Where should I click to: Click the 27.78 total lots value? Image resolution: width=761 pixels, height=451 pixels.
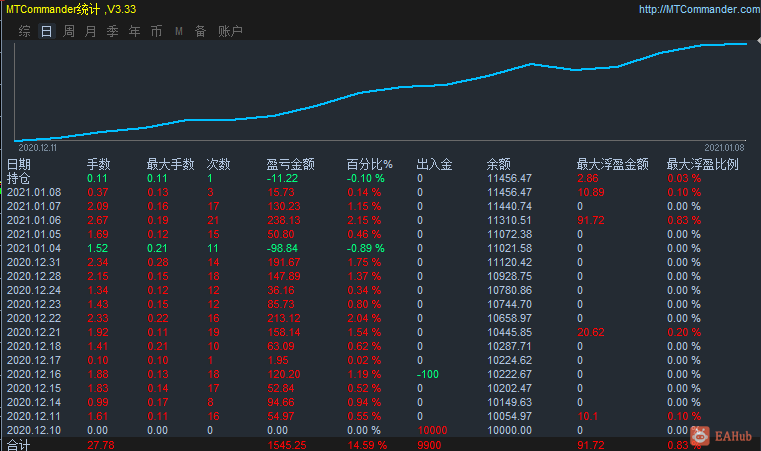point(101,445)
